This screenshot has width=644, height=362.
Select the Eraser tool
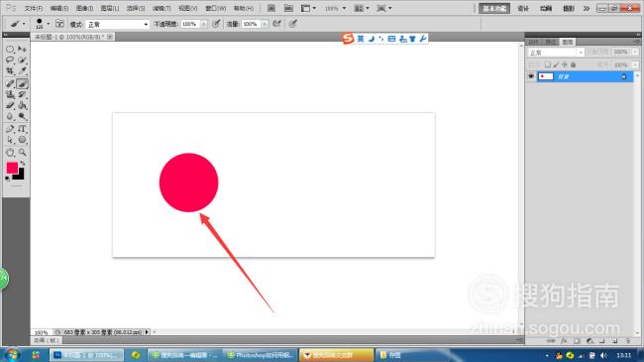coord(10,105)
